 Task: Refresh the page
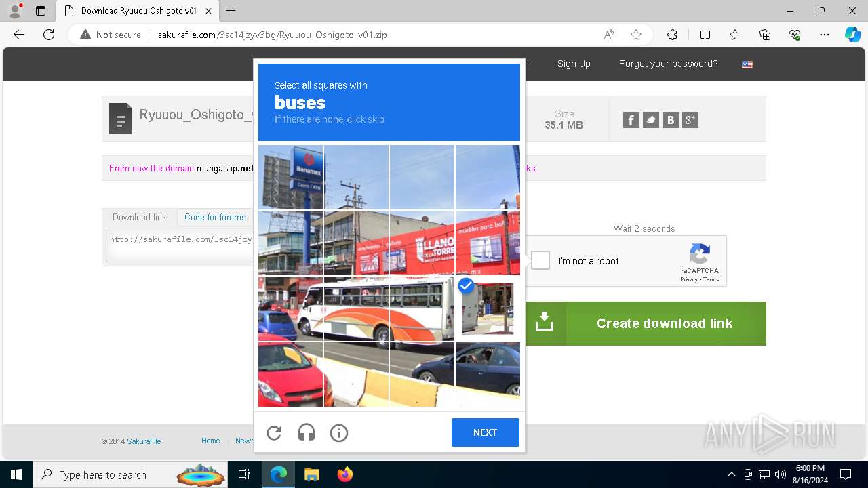point(49,35)
